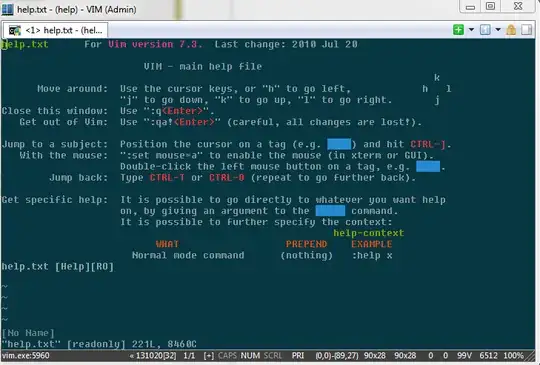Click the 'EXAMPLE' column header
The height and width of the screenshot is (365, 540).
click(372, 244)
